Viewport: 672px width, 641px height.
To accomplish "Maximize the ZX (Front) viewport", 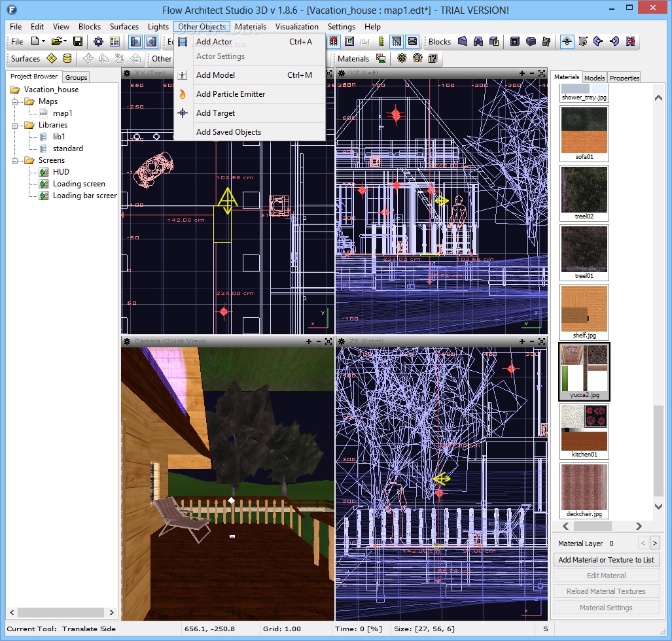I will click(x=542, y=341).
